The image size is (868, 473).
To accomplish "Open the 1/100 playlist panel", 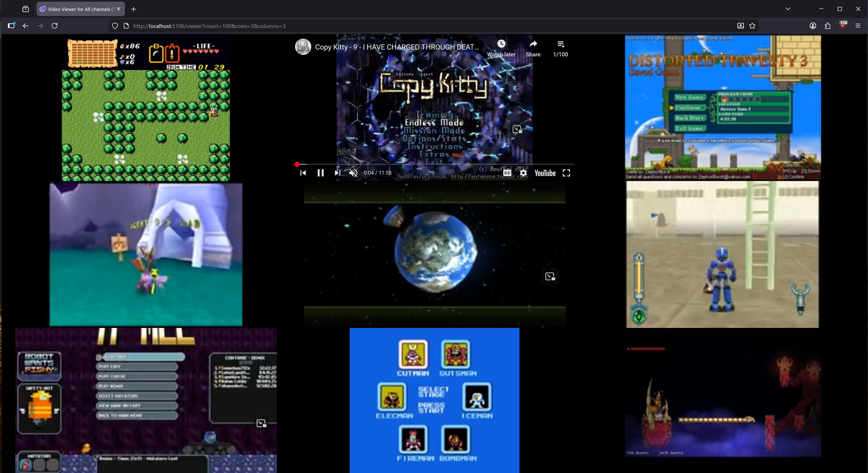I will pyautogui.click(x=560, y=48).
